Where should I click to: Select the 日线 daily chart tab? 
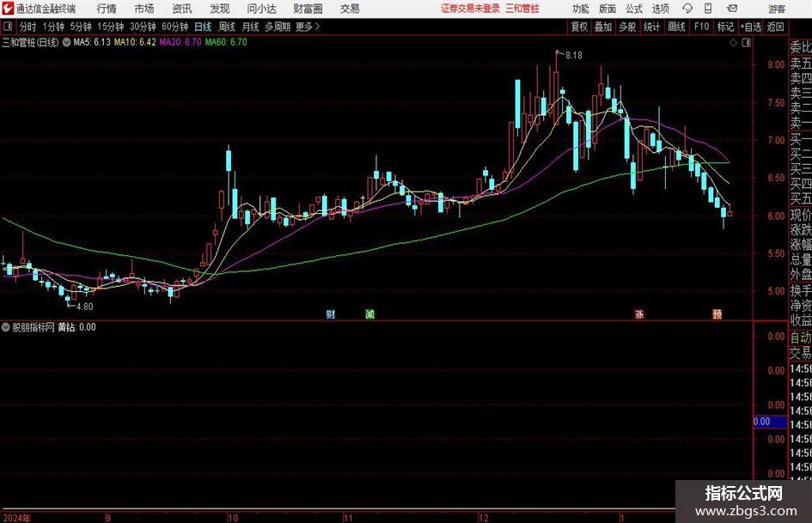coord(203,27)
